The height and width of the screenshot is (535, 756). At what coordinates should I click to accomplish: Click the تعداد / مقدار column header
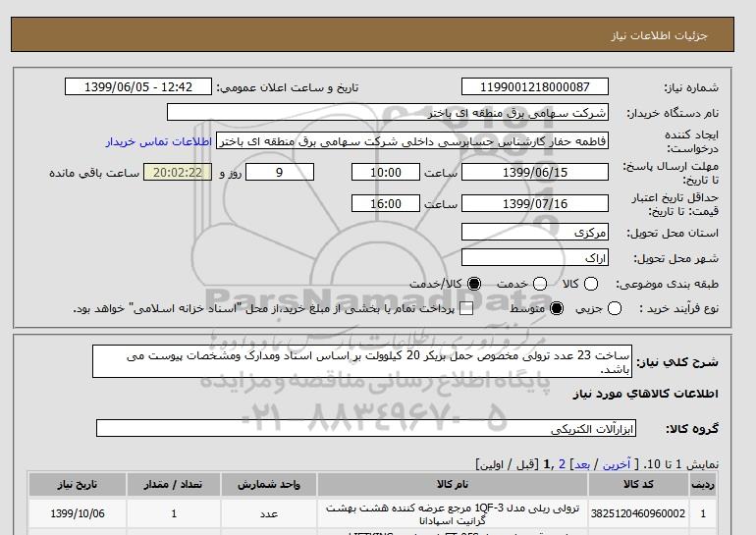point(174,484)
